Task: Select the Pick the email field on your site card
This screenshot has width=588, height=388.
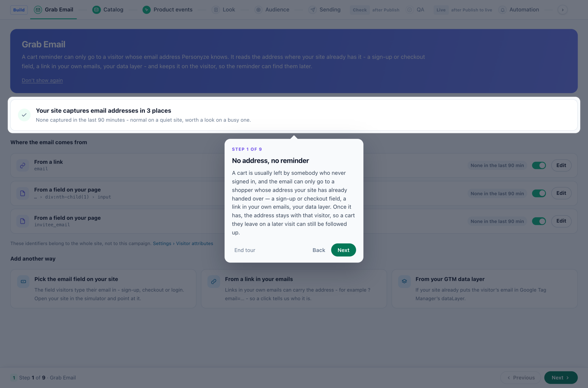Action: 103,289
